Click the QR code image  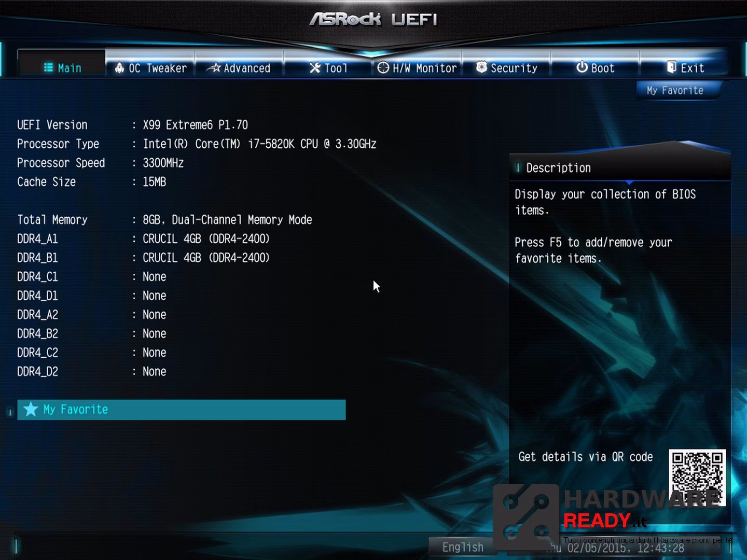pyautogui.click(x=697, y=478)
